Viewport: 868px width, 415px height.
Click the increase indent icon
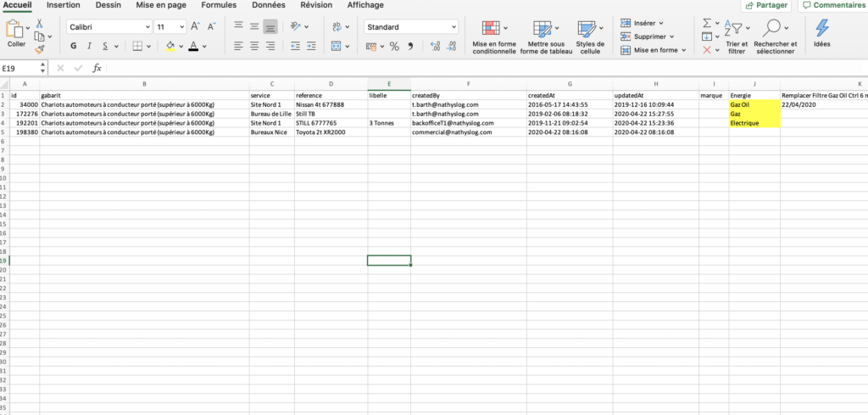pyautogui.click(x=309, y=46)
